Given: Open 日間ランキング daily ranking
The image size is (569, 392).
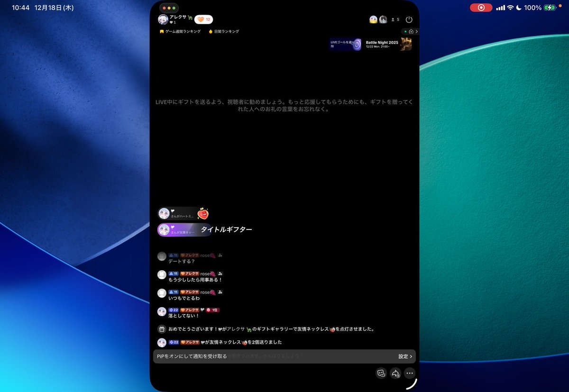Looking at the screenshot, I should [224, 31].
